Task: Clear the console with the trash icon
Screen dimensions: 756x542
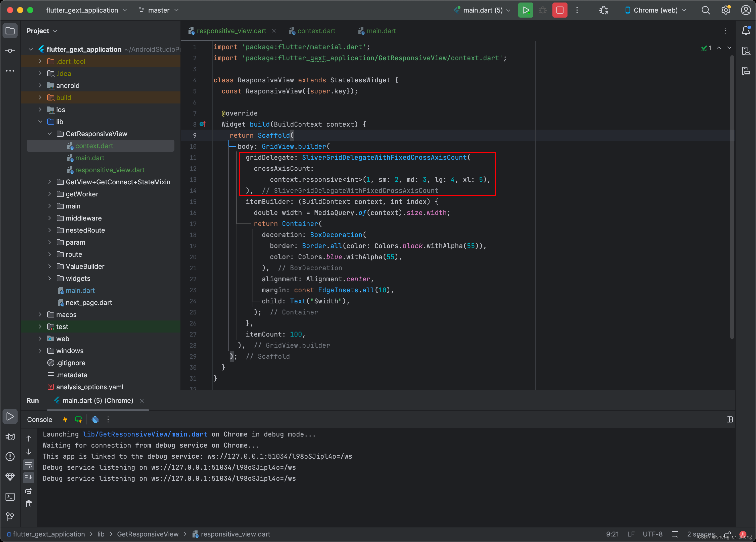Action: tap(29, 504)
